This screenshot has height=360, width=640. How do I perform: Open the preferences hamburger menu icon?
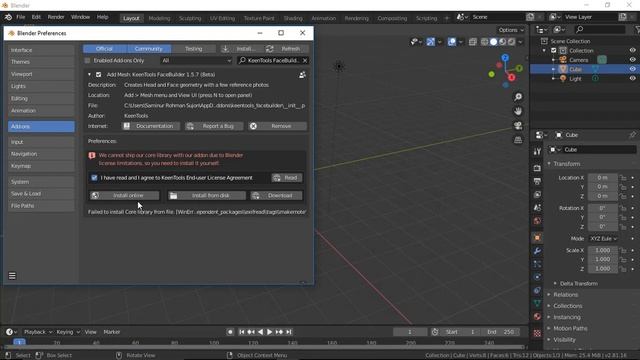click(x=12, y=276)
